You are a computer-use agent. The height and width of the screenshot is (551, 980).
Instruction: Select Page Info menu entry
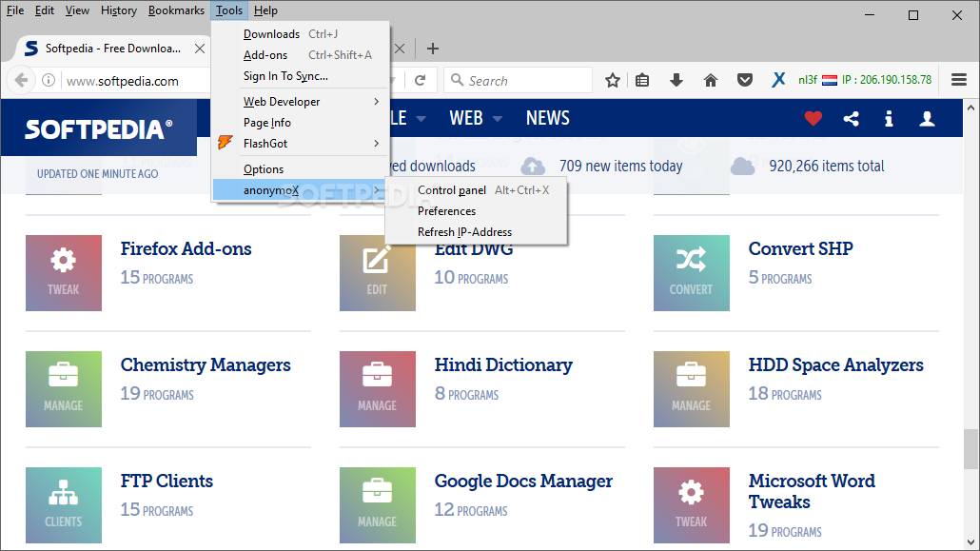(x=300, y=123)
